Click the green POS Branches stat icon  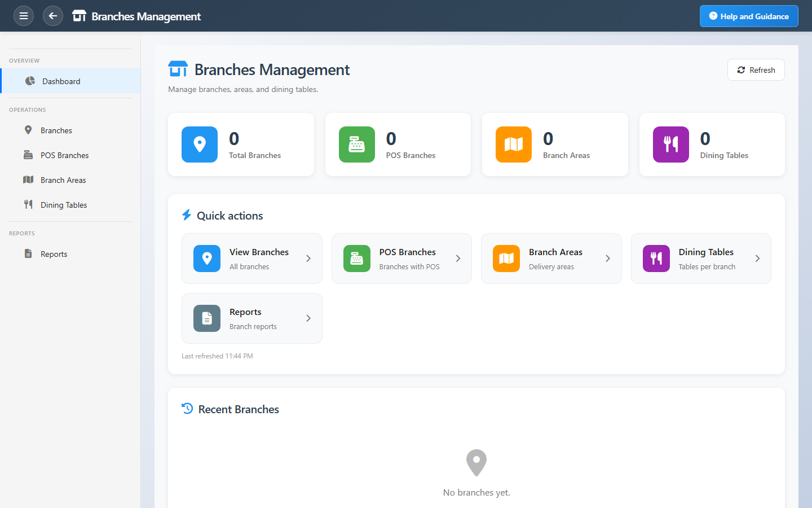tap(357, 144)
